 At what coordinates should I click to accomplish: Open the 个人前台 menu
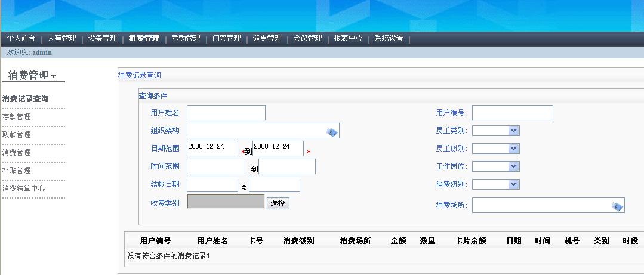(21, 39)
